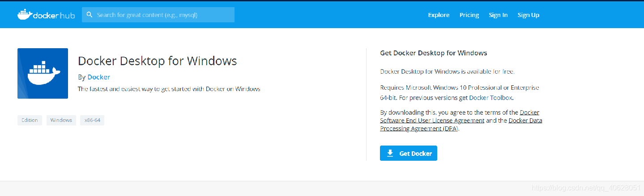Screen dimensions: 644x196
Task: Go to Sign In
Action: (x=498, y=15)
